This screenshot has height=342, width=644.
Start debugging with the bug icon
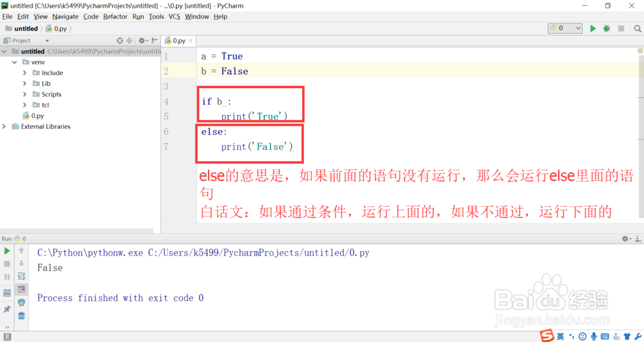click(x=607, y=28)
